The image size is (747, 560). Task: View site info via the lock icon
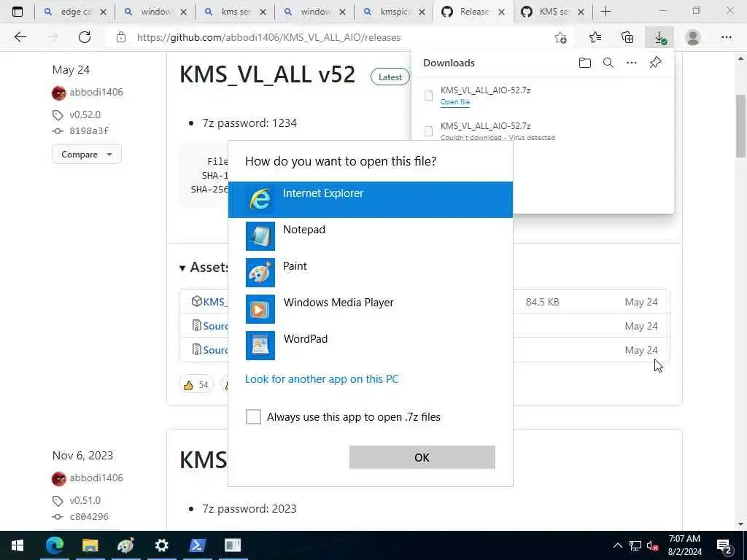point(121,37)
